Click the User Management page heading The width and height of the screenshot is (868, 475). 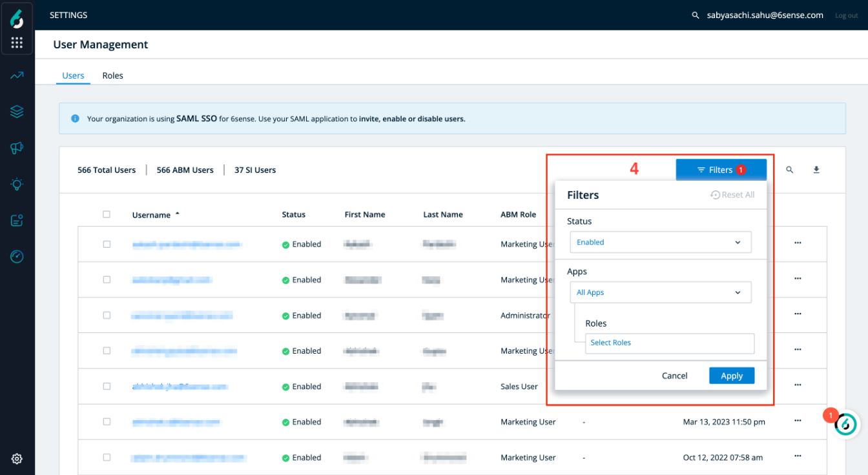[x=101, y=45]
